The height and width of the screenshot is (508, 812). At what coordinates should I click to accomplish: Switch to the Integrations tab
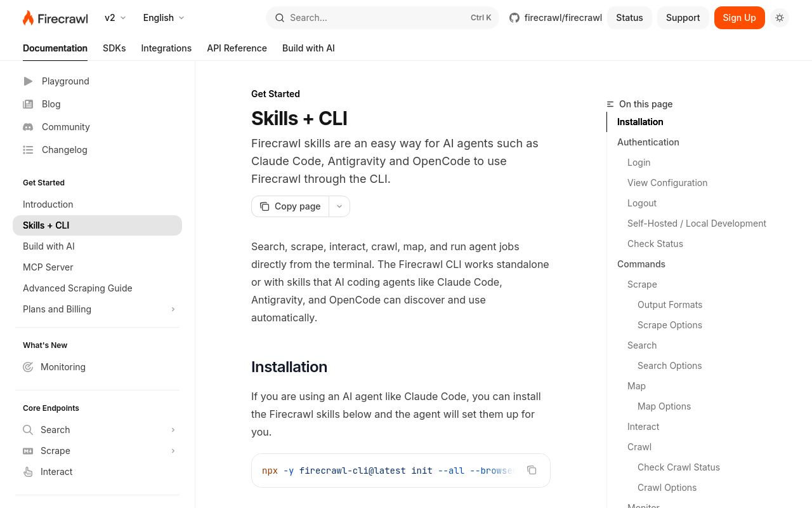pos(166,48)
